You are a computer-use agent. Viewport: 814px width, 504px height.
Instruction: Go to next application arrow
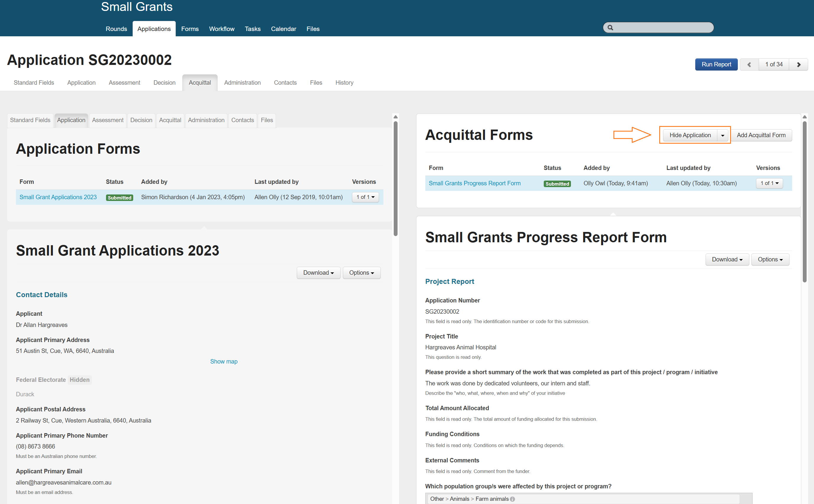click(x=798, y=65)
